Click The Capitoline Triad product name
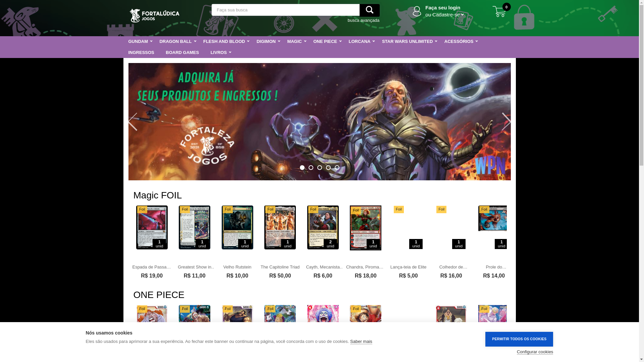The height and width of the screenshot is (362, 644). pos(280,267)
